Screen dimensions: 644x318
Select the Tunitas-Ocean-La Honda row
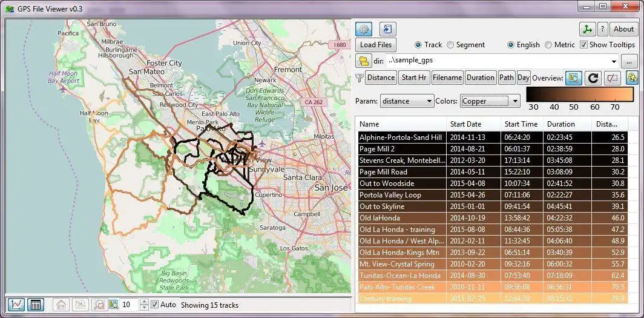point(491,275)
